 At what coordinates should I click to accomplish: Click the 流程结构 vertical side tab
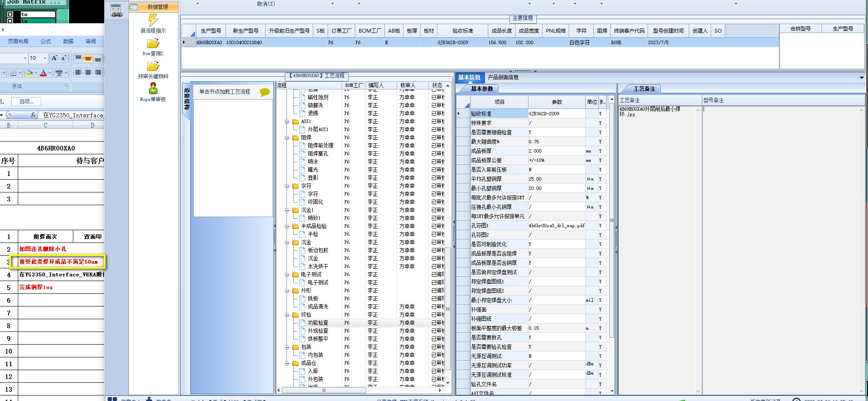[x=187, y=99]
